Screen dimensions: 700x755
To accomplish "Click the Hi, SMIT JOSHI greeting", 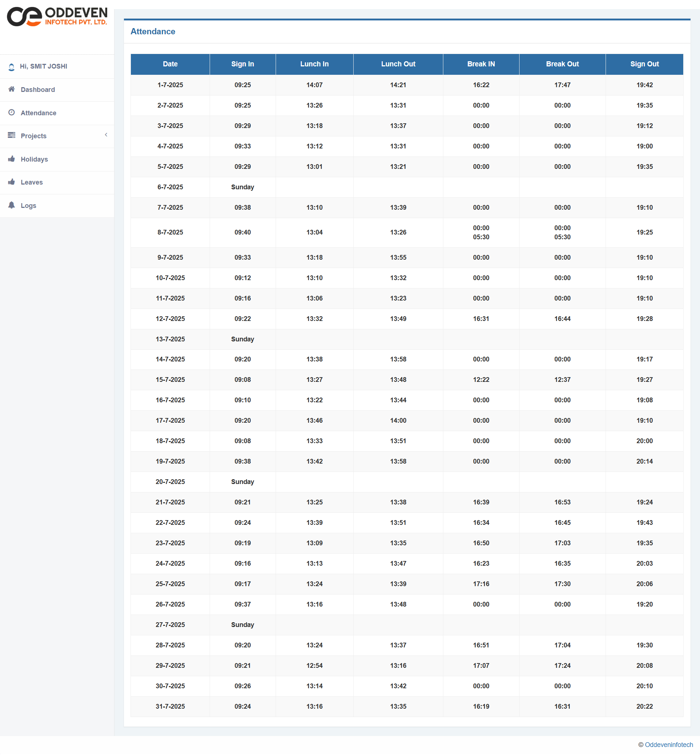I will click(x=43, y=66).
